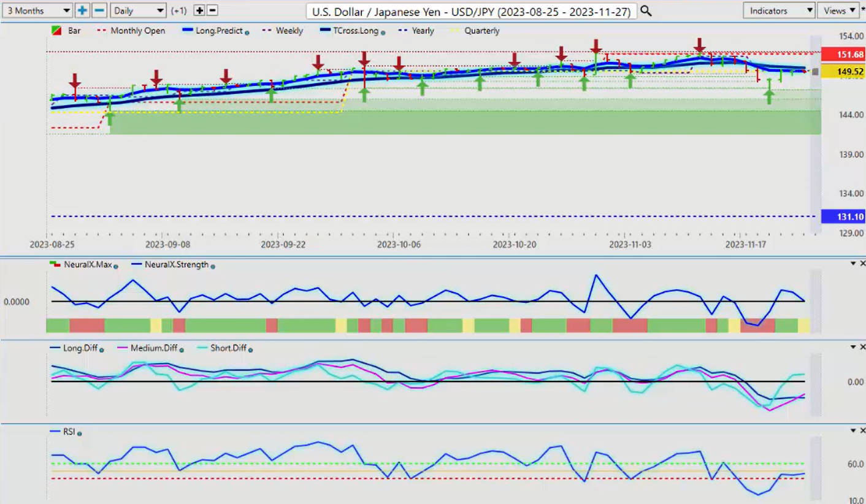Click the blue Long.Predict line swatch
The height and width of the screenshot is (504, 866).
pyautogui.click(x=188, y=31)
